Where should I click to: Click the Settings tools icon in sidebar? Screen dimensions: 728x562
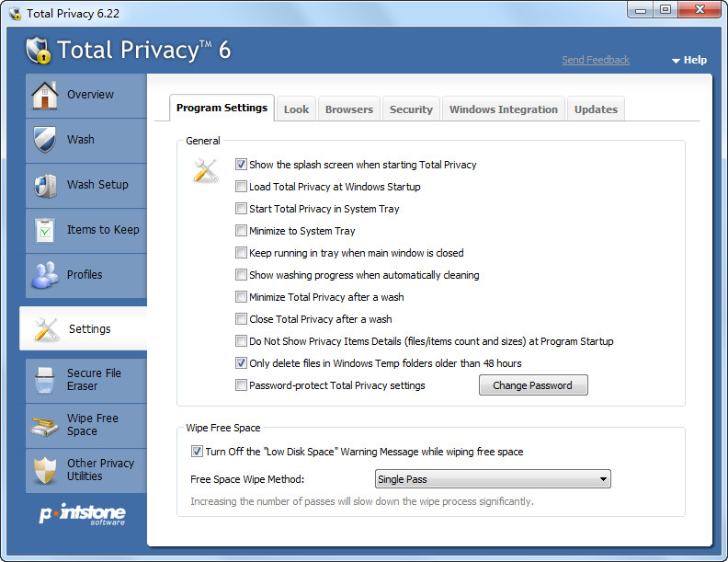click(x=47, y=329)
